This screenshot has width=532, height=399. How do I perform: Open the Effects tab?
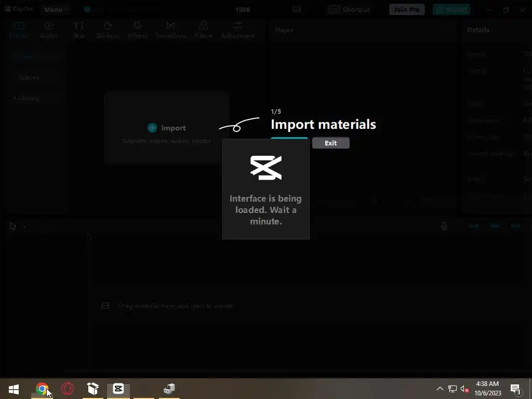(137, 30)
